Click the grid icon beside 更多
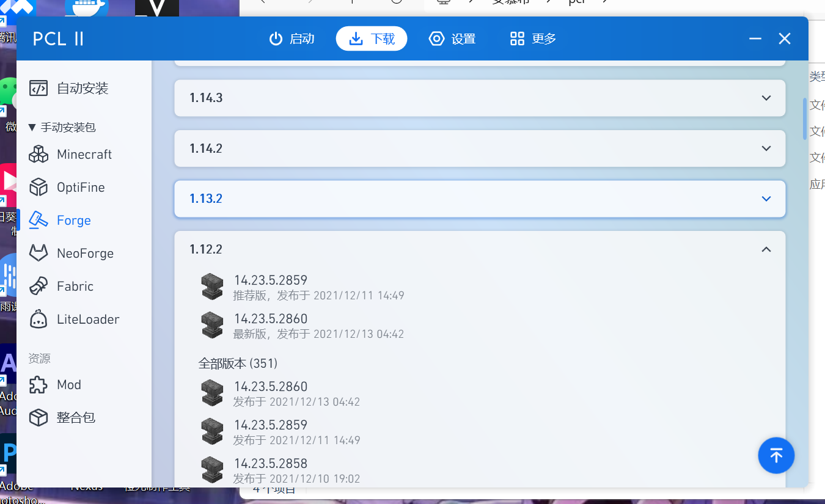Image resolution: width=825 pixels, height=504 pixels. coord(517,39)
